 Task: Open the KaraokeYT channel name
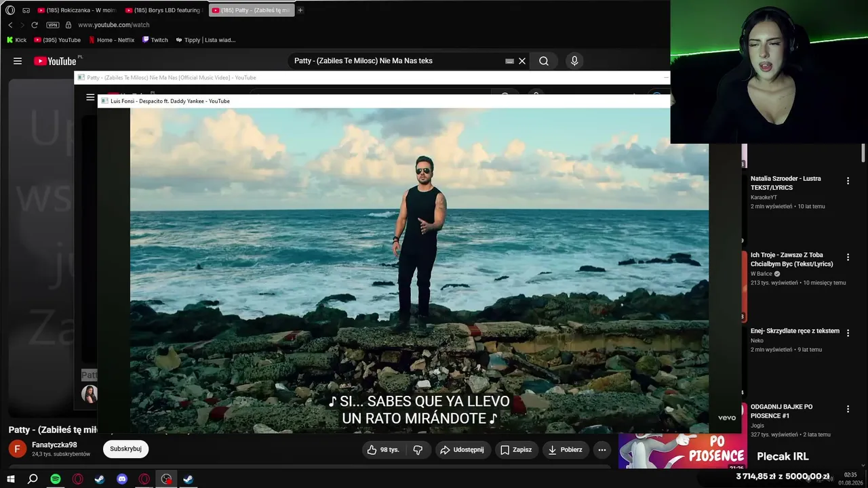(x=764, y=197)
